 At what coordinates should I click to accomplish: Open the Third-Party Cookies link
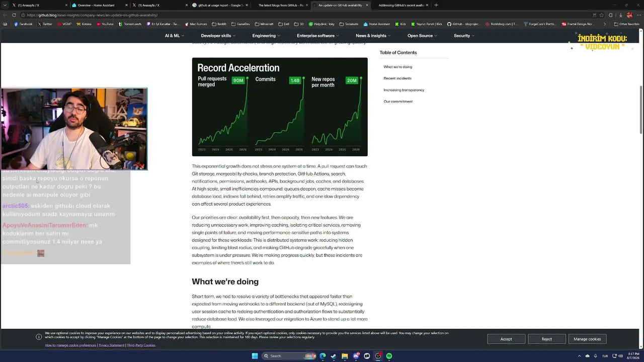pos(141,345)
